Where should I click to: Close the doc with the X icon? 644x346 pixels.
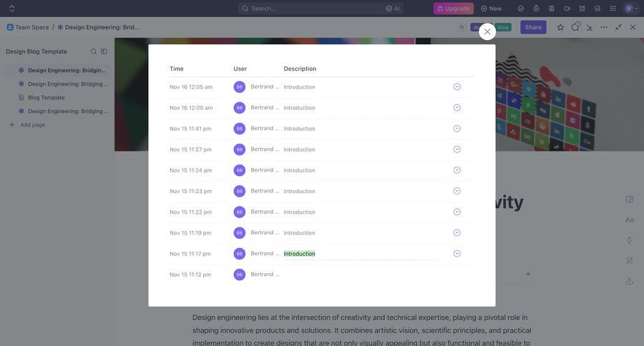(x=633, y=27)
